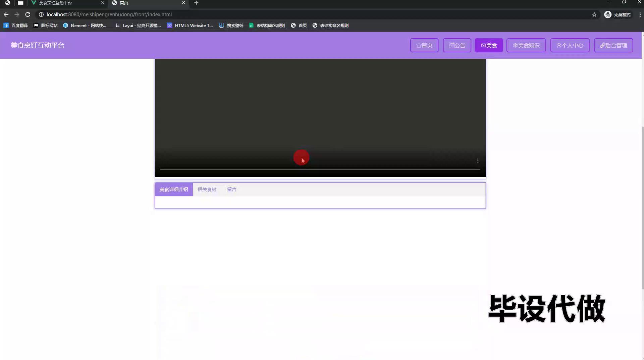Open the Layui bookmark

(x=138, y=26)
